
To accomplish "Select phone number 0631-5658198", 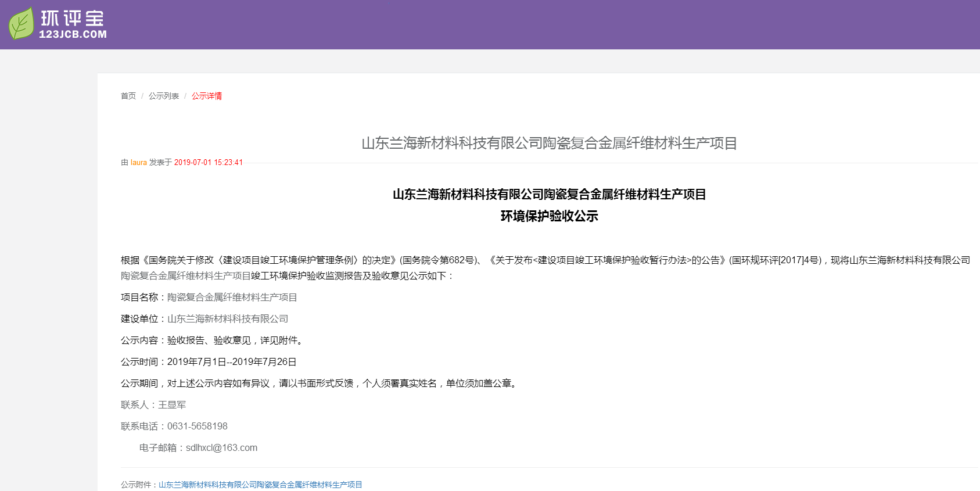I will tap(198, 427).
